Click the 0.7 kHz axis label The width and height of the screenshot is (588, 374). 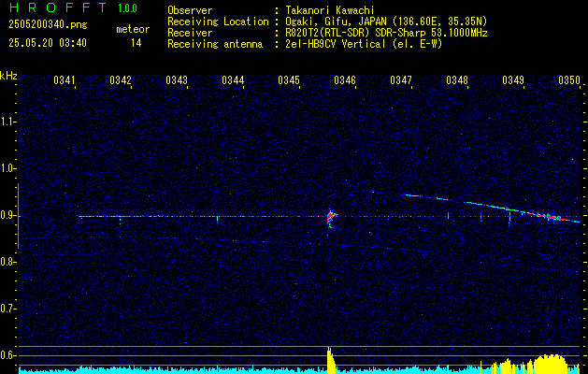[x=7, y=309]
